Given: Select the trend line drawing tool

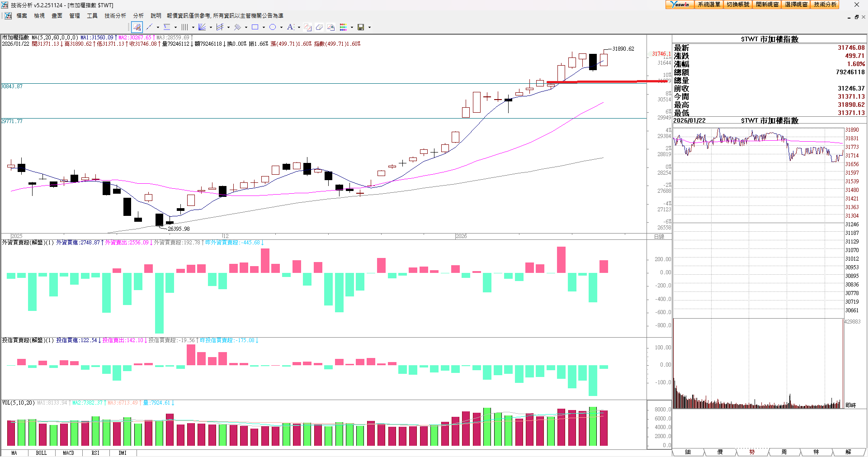Looking at the screenshot, I should pyautogui.click(x=149, y=27).
